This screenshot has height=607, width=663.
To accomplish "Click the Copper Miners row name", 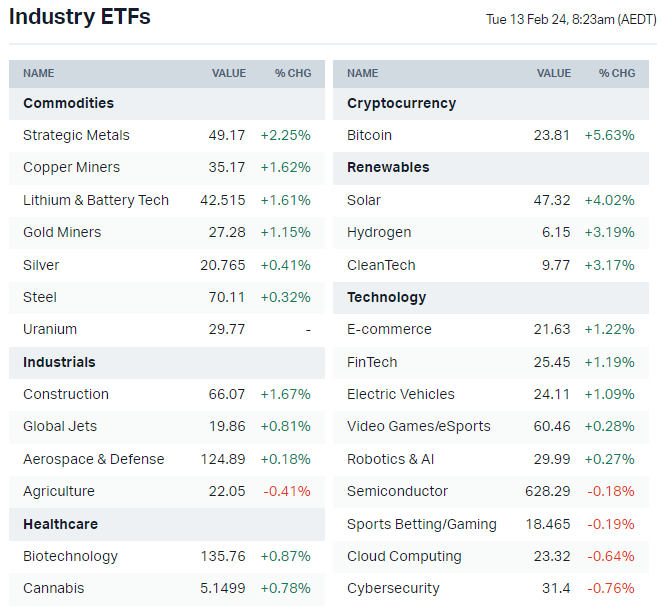I will point(71,167).
